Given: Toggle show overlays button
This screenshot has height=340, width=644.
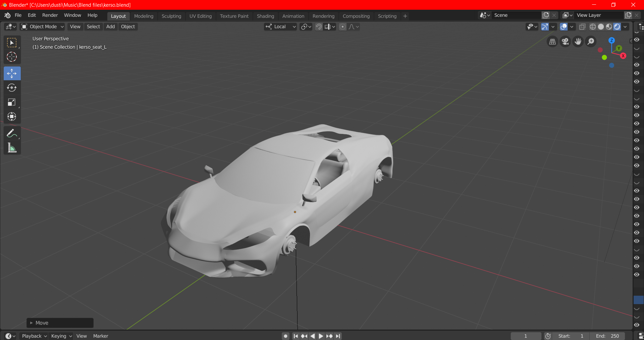Looking at the screenshot, I should (564, 27).
